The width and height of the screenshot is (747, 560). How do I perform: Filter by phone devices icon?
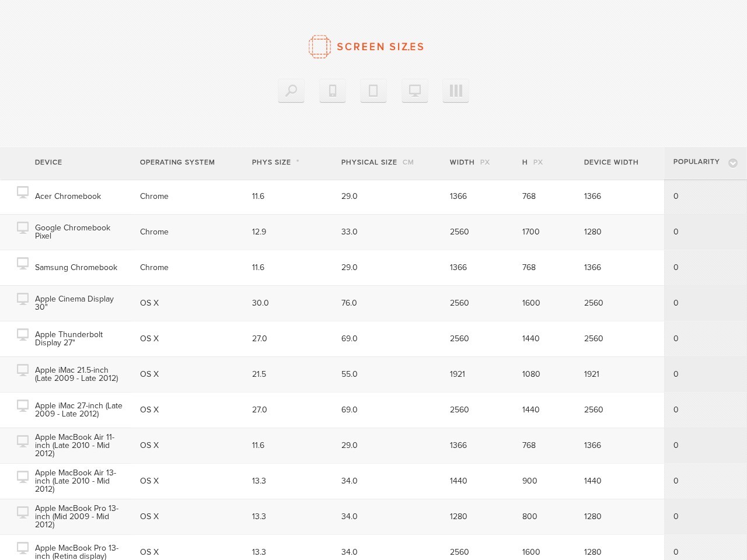pyautogui.click(x=333, y=90)
